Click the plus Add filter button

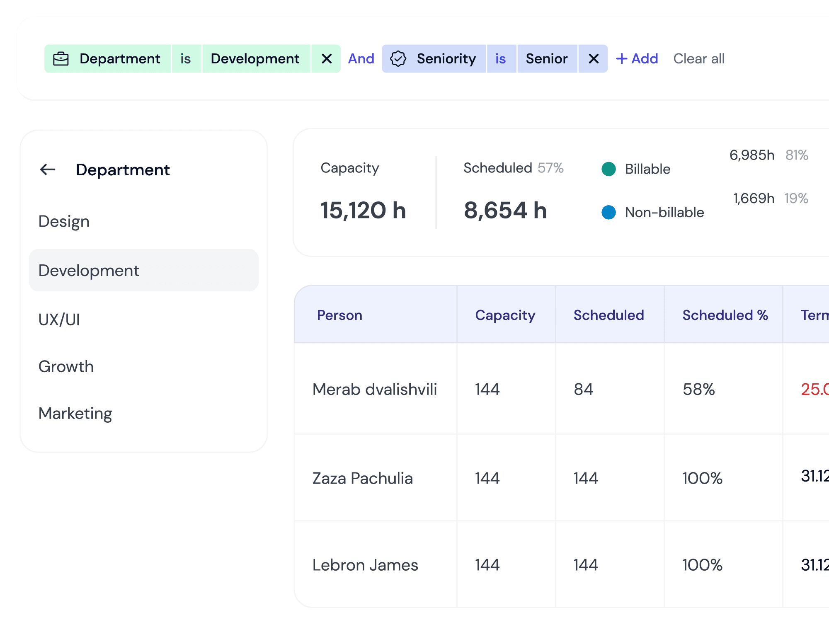point(637,59)
